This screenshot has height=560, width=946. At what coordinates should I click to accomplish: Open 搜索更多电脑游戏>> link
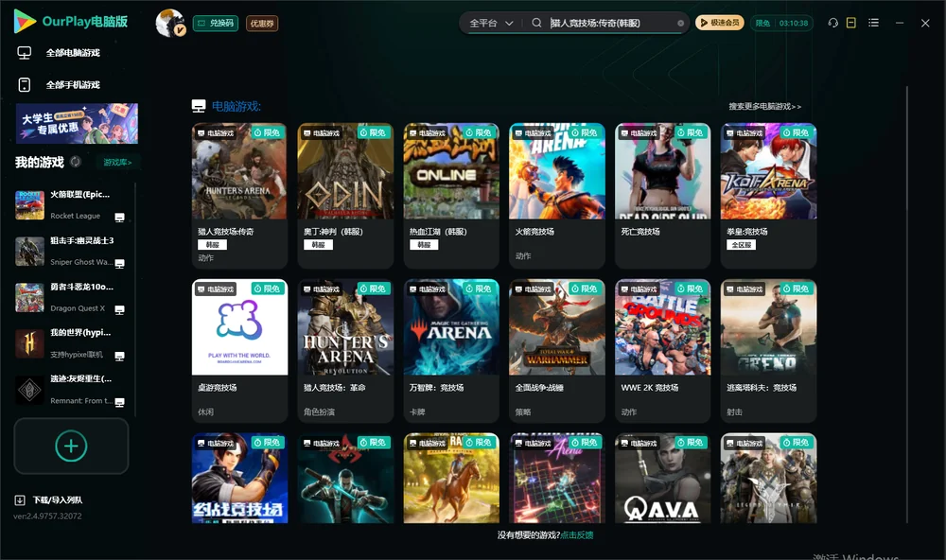pyautogui.click(x=764, y=106)
